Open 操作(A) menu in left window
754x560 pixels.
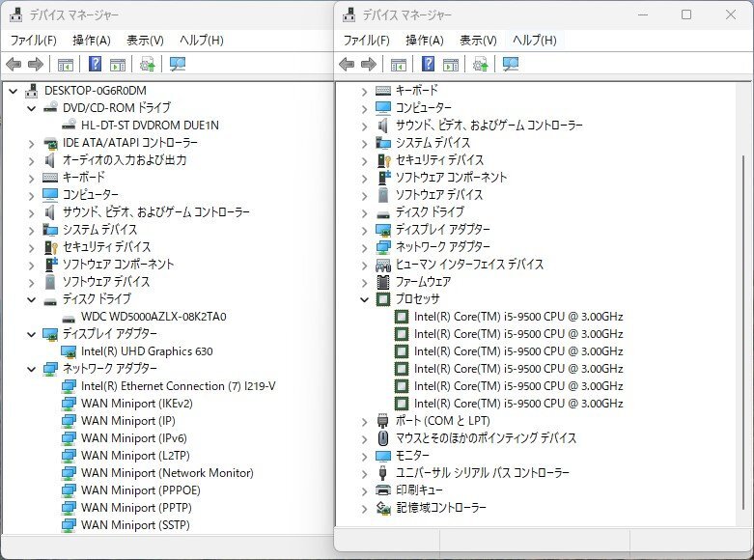click(92, 40)
